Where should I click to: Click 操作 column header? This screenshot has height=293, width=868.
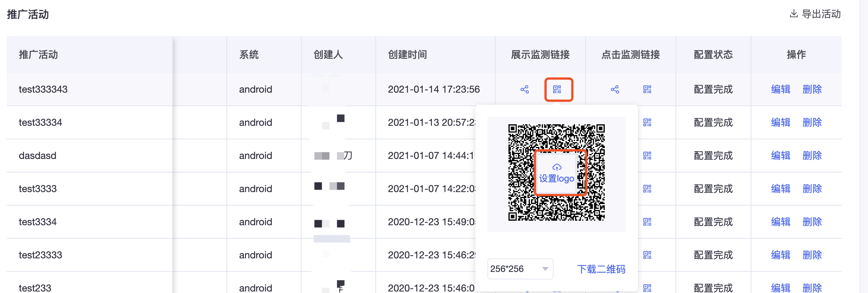coord(797,55)
